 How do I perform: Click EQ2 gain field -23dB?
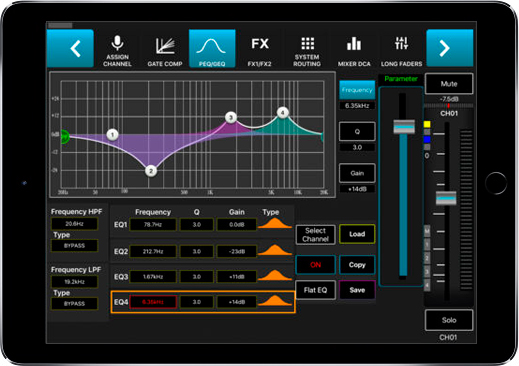coord(237,251)
